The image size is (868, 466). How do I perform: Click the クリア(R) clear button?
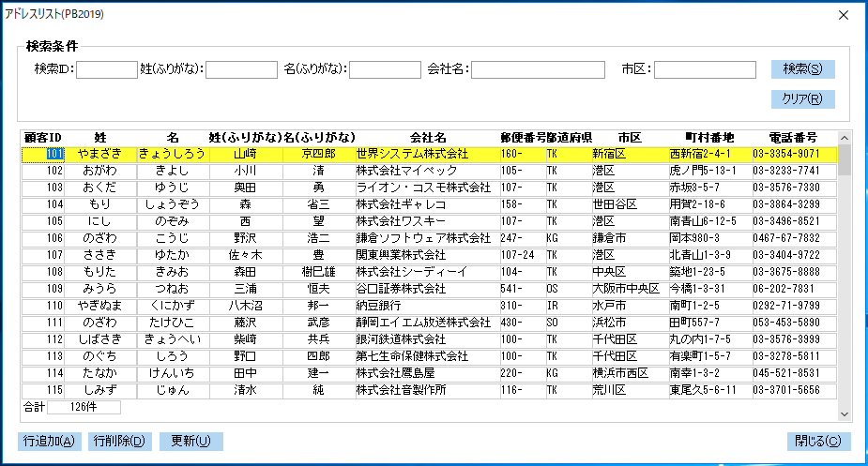(x=802, y=99)
